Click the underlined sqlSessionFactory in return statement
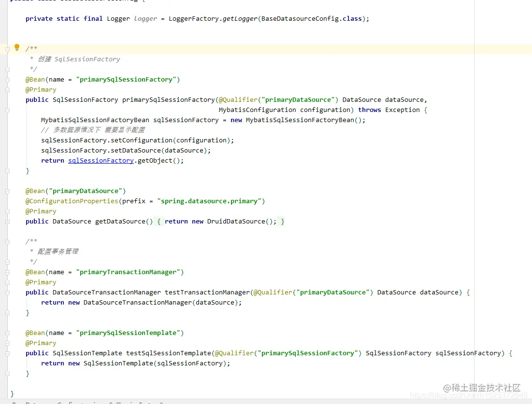The image size is (532, 404). point(101,161)
